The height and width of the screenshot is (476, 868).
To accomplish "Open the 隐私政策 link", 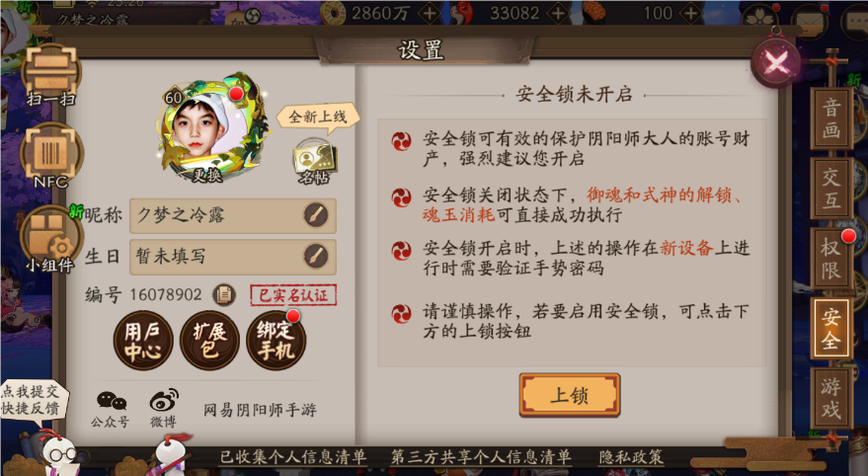I will coord(631,456).
